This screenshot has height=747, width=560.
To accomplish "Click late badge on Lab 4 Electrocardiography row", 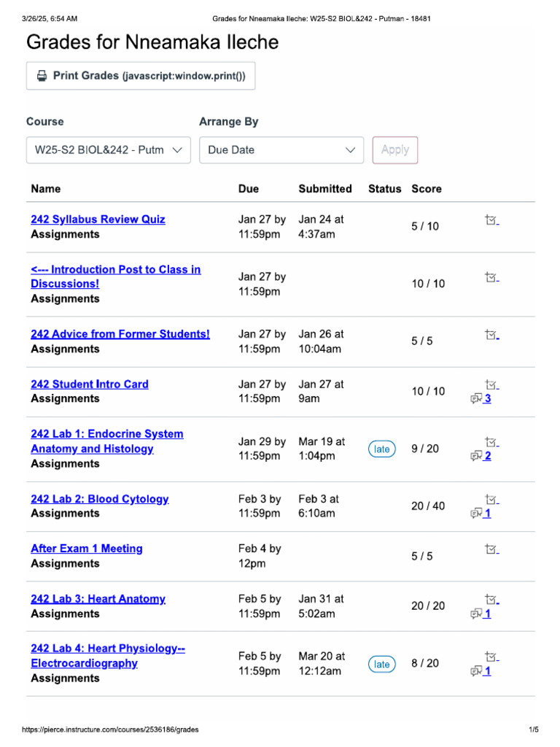I will pos(382,664).
